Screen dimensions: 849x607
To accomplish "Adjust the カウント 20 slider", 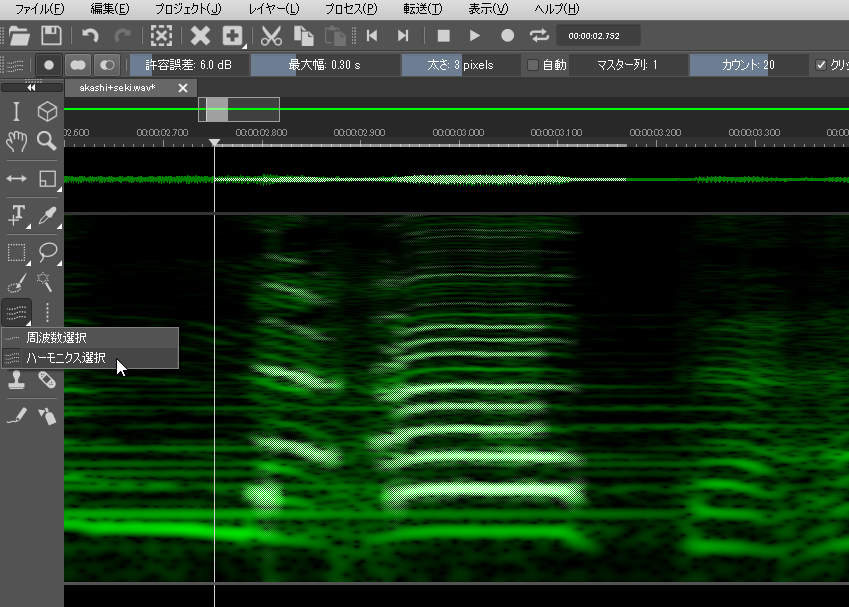I will [748, 65].
